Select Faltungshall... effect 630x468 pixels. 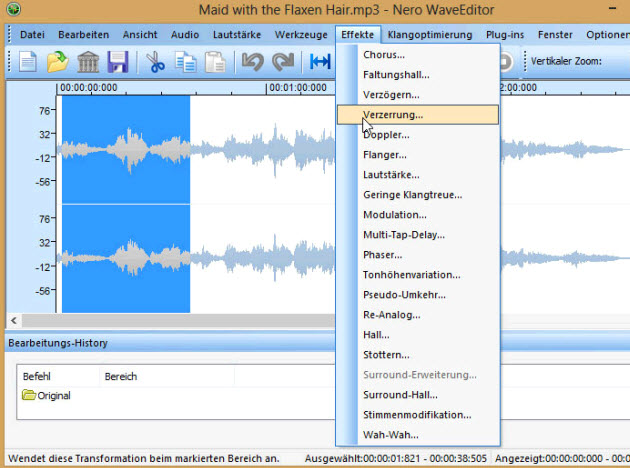tap(418, 75)
